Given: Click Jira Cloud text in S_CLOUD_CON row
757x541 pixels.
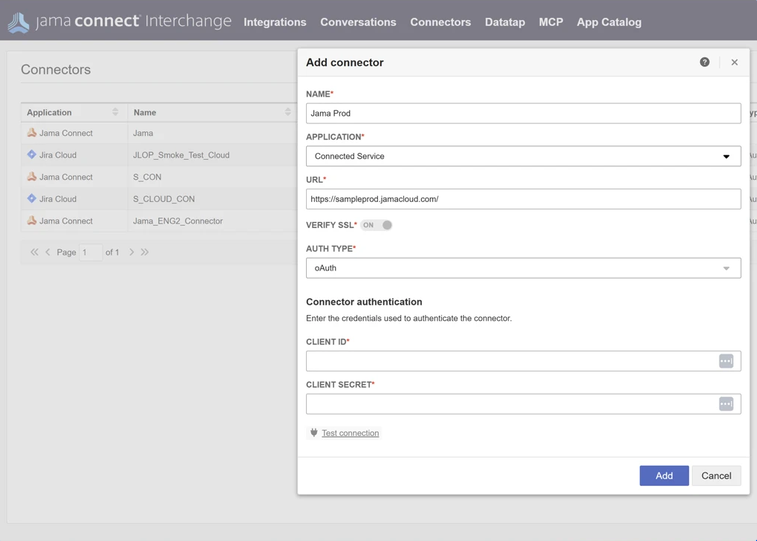Looking at the screenshot, I should click(57, 199).
